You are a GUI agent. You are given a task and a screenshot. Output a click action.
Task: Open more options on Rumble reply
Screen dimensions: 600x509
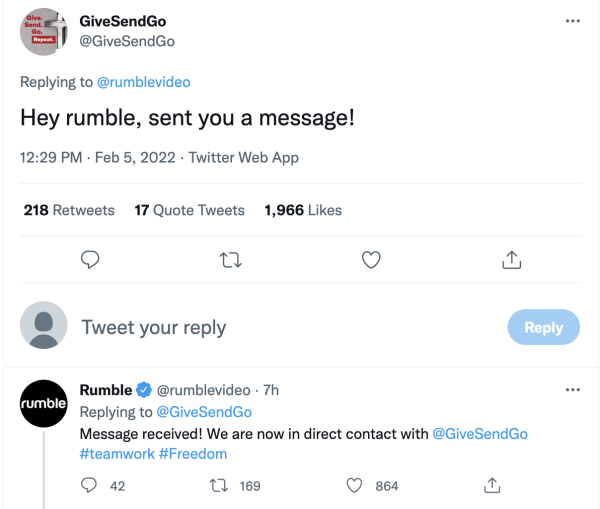(572, 389)
